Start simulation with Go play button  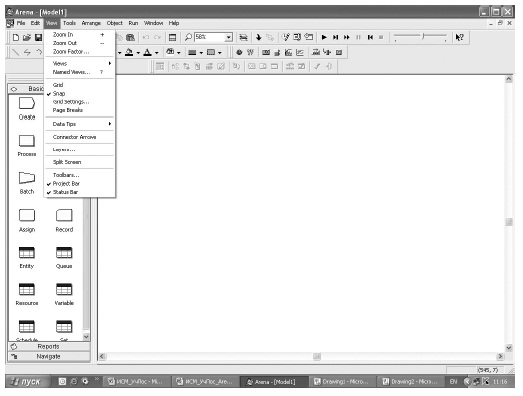[324, 37]
